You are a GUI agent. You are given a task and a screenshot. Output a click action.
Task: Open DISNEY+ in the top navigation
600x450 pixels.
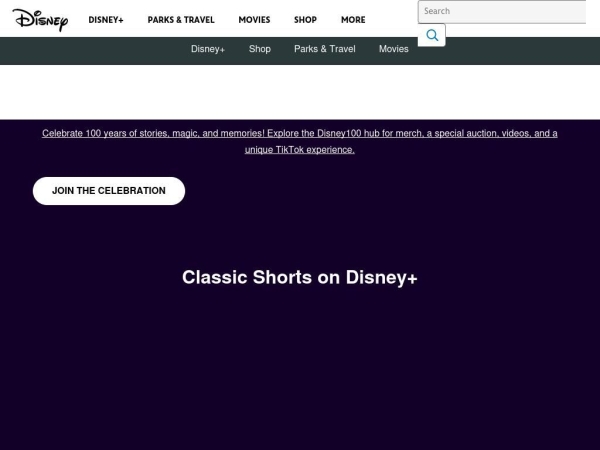[x=106, y=20]
